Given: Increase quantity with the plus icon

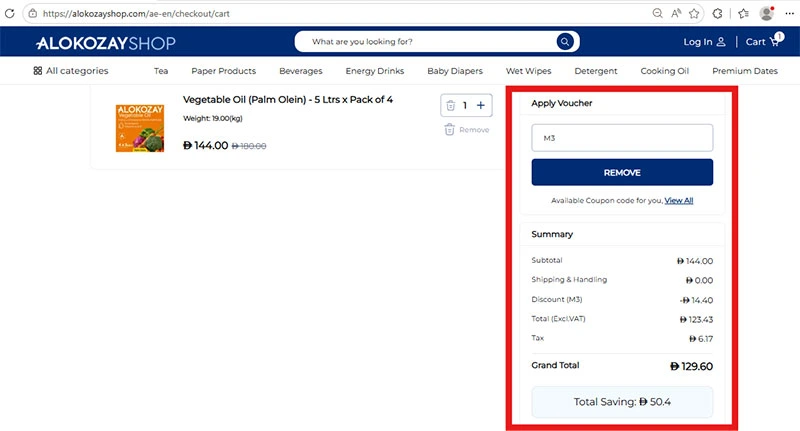Looking at the screenshot, I should 481,106.
